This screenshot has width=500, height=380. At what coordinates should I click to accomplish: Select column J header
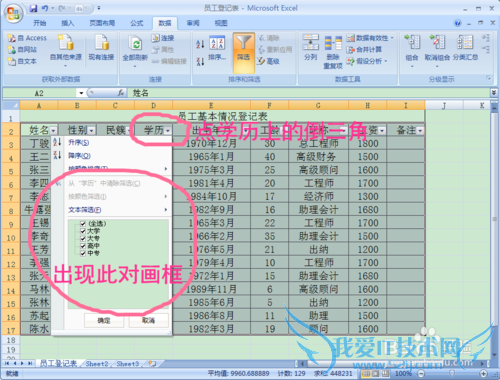[x=444, y=106]
